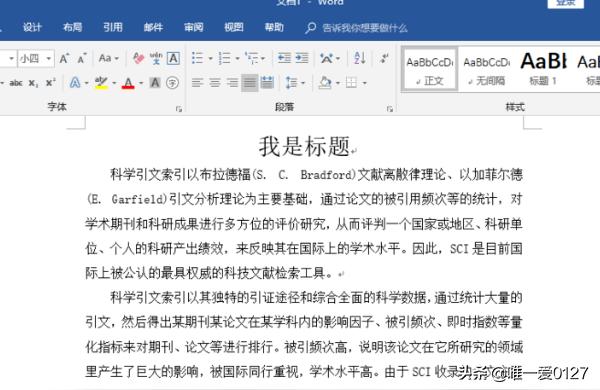This screenshot has height=390, width=600.
Task: Expand the line spacing dropdown arrow
Action: tap(303, 83)
